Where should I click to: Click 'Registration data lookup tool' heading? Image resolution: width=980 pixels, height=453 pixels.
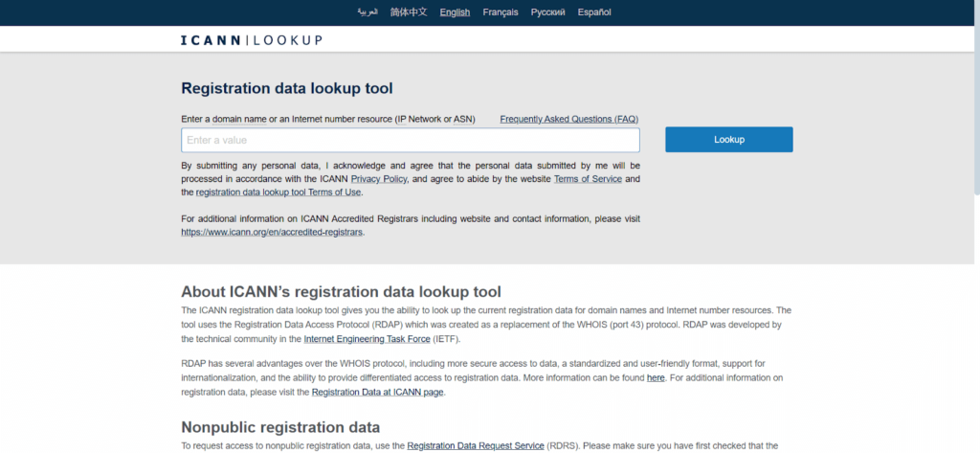tap(287, 88)
